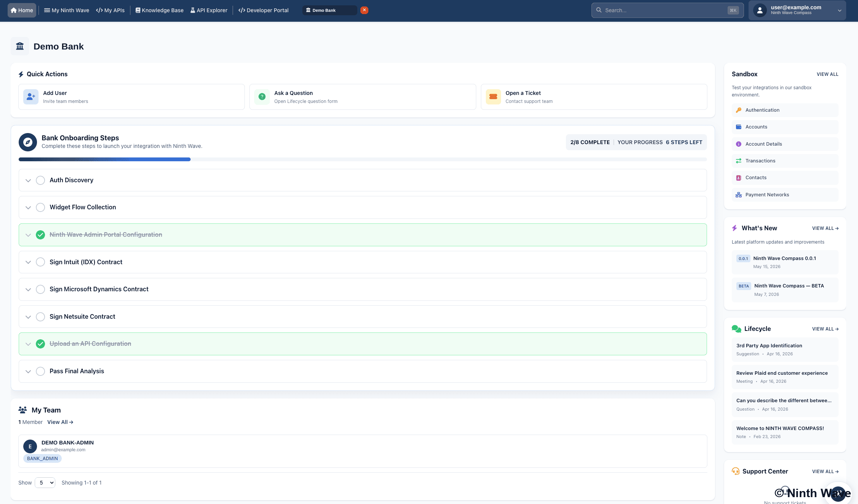Click the green Ask a Question icon
The image size is (858, 504).
point(262,97)
